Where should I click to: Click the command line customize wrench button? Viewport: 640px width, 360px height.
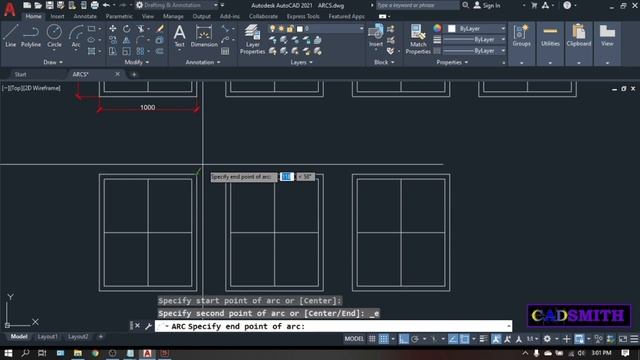[148, 326]
